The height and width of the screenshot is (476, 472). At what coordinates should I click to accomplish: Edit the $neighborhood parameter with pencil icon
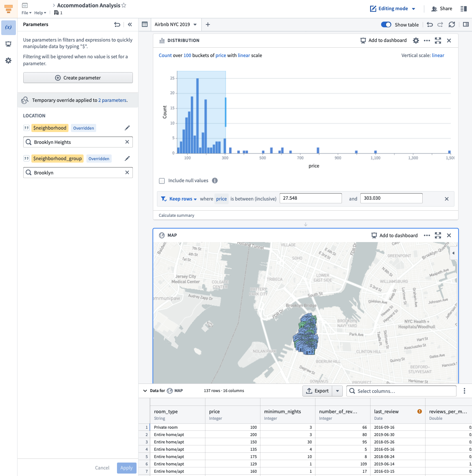127,128
